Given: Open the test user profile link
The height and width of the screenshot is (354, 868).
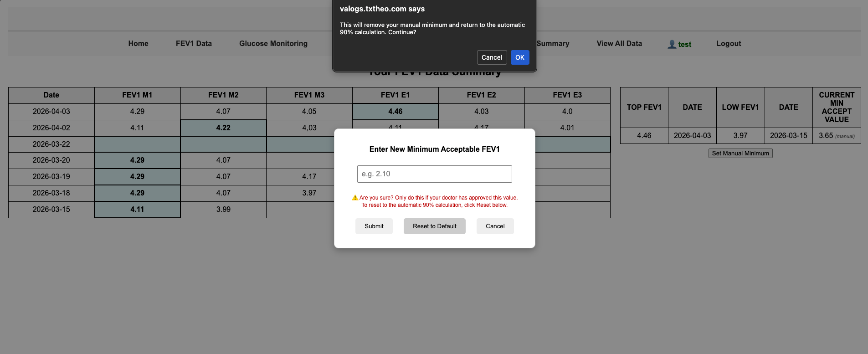Looking at the screenshot, I should (684, 44).
